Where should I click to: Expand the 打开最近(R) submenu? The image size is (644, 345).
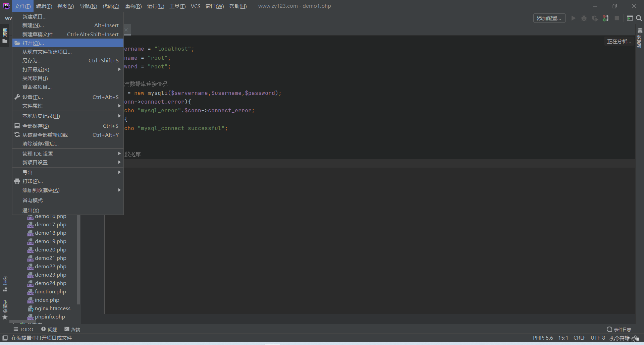click(68, 69)
